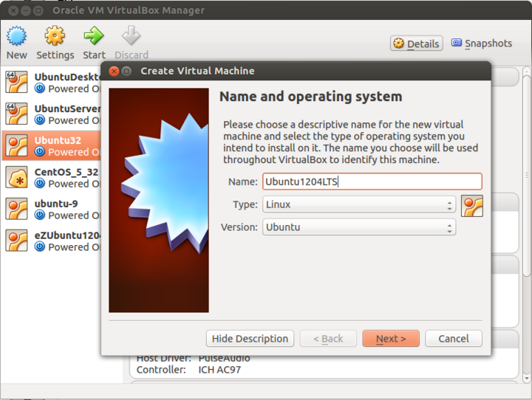Select the UbuntuDesktop VM icon in list

pyautogui.click(x=16, y=82)
